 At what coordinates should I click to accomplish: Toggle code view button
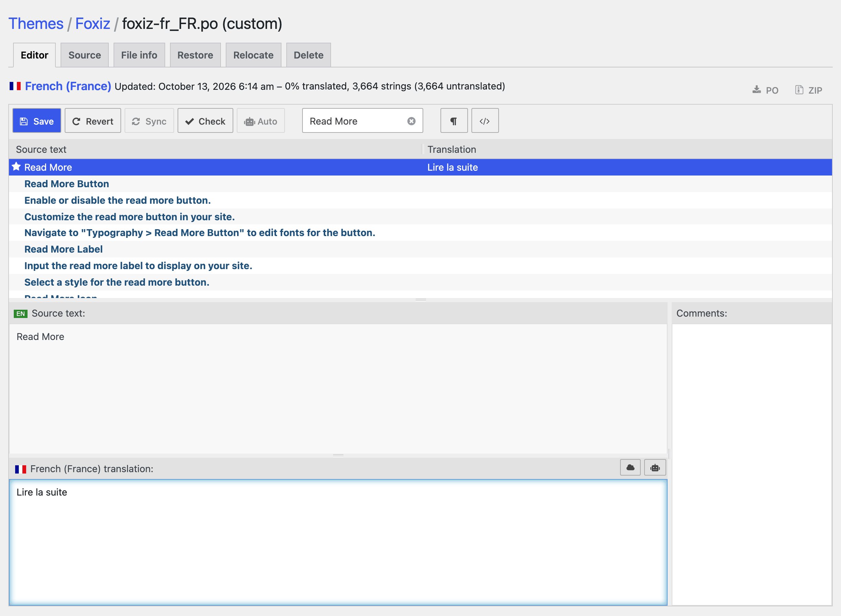point(485,121)
